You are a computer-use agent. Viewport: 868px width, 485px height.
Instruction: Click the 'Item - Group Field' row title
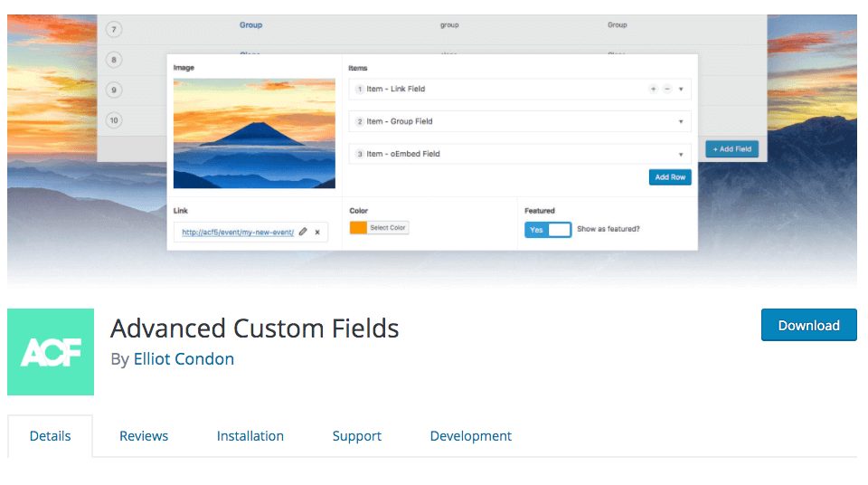399,121
